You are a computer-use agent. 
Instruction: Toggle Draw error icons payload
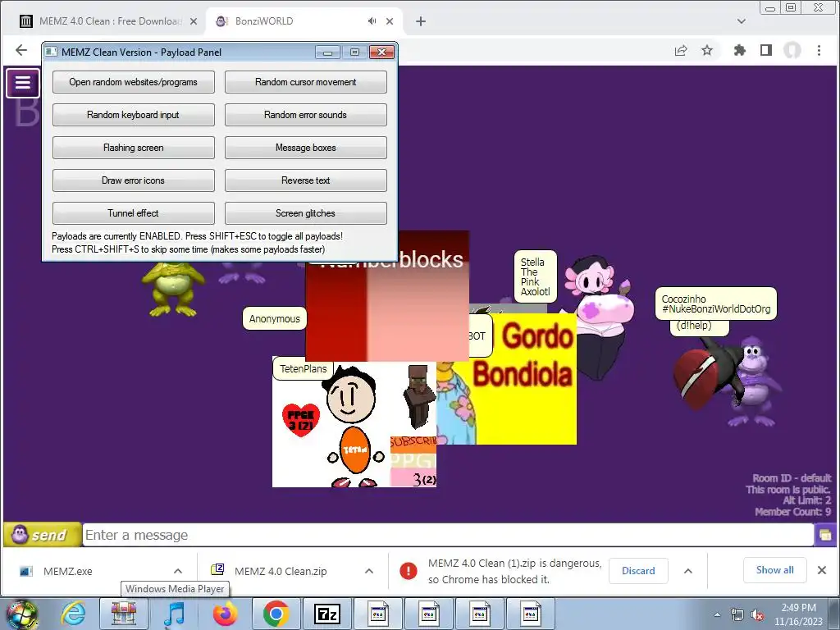[x=134, y=180]
